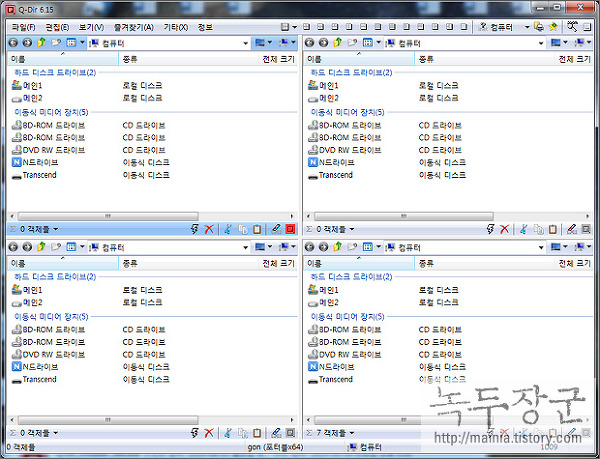Go up one folder in top-left pane
600x459 pixels.
(x=41, y=42)
